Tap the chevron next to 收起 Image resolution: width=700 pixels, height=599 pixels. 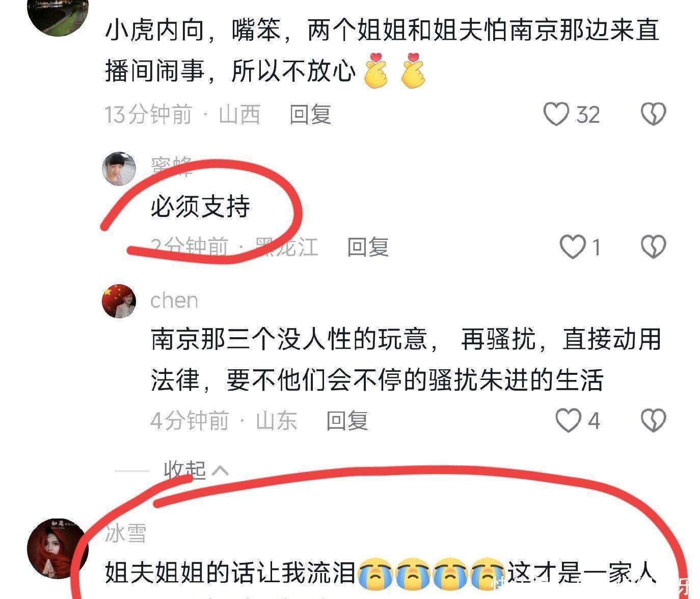click(x=220, y=470)
